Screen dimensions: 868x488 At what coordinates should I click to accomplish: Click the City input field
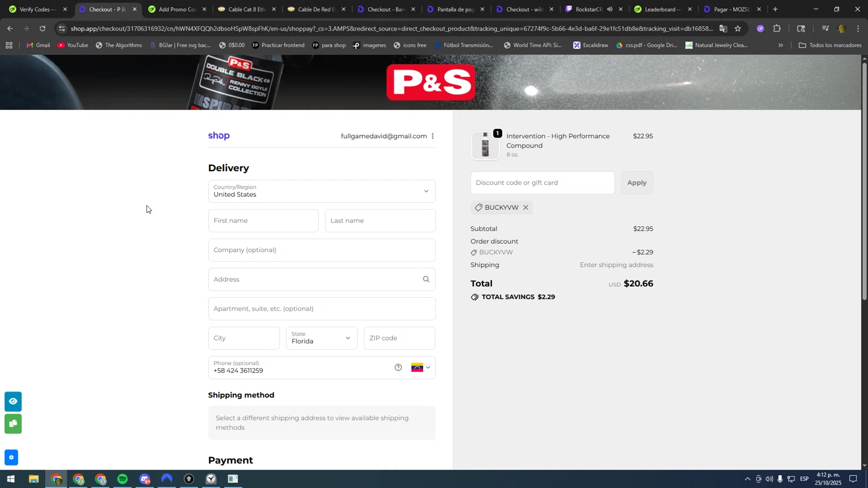[244, 338]
